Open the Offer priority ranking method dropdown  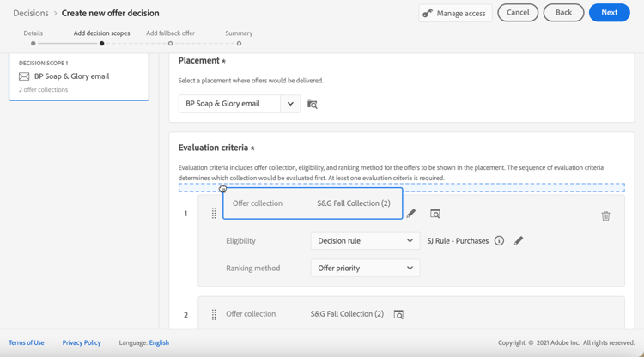pos(365,269)
